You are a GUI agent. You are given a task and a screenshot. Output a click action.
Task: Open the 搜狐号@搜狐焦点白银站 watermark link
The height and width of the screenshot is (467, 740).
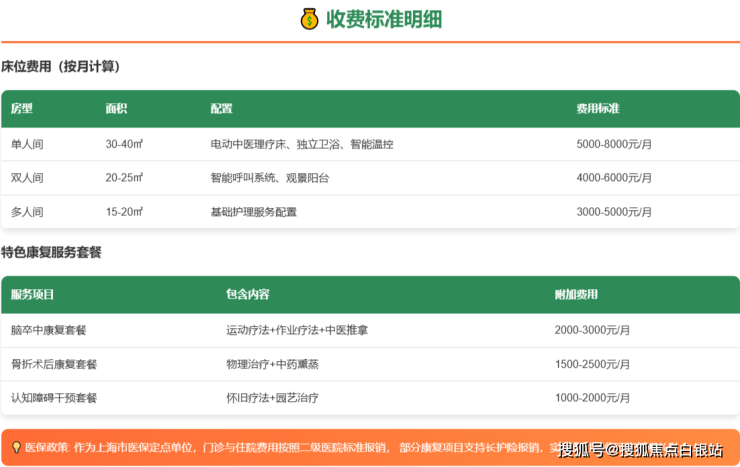click(x=640, y=449)
